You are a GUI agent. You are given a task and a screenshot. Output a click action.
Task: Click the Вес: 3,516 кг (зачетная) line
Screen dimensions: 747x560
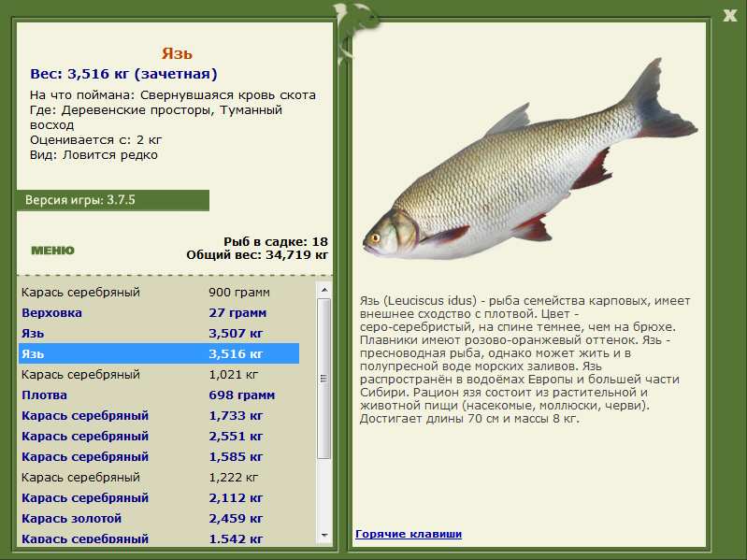point(123,74)
